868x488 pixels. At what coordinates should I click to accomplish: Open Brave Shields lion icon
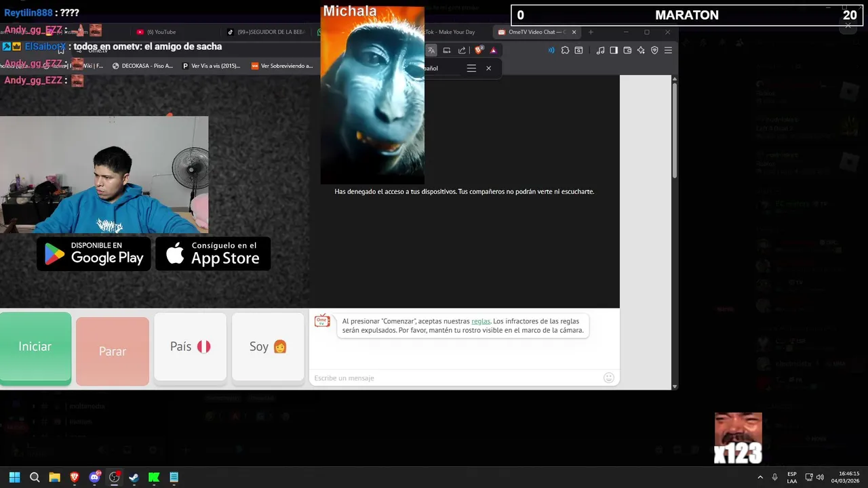click(479, 50)
